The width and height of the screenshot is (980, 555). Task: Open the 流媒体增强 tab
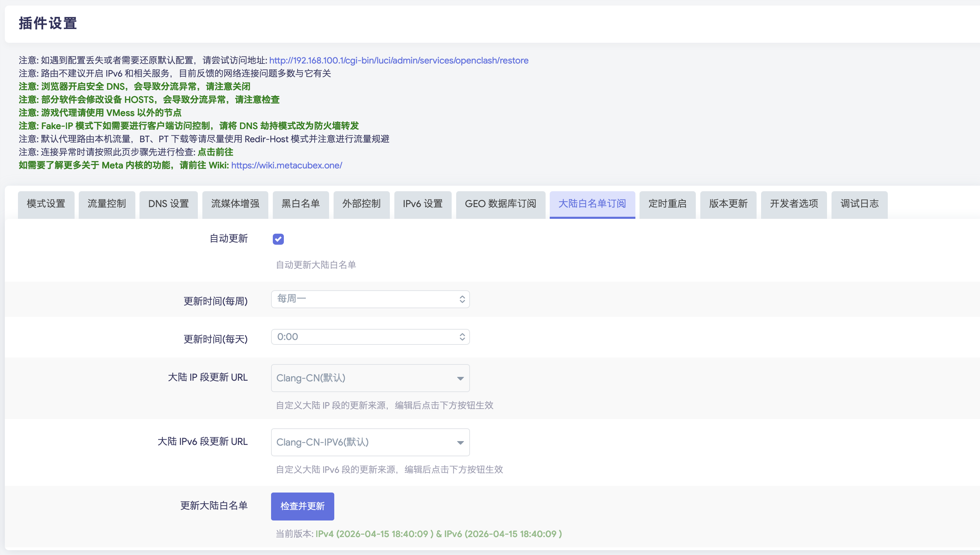(x=235, y=204)
